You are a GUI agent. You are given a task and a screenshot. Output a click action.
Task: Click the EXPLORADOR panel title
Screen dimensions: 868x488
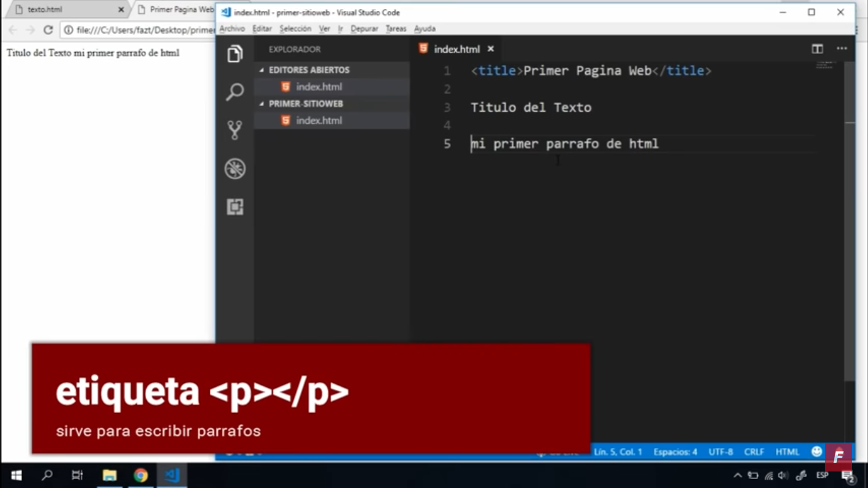294,49
